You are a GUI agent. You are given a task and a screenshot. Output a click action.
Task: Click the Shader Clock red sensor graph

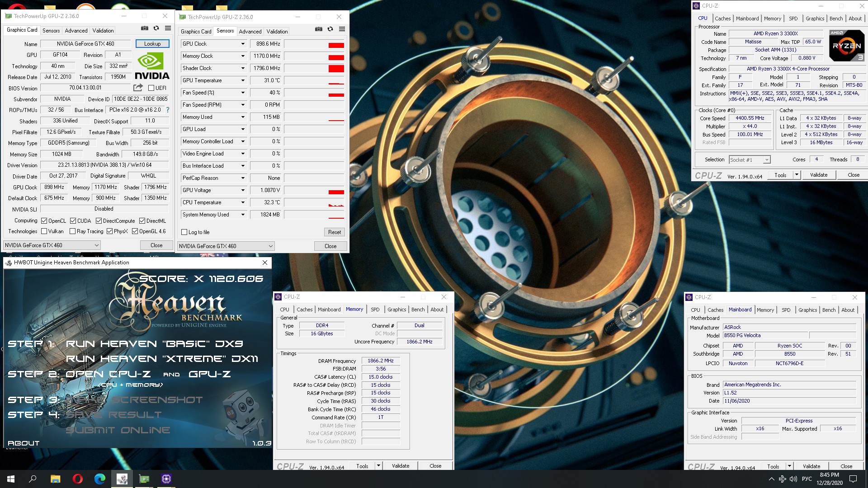point(314,68)
